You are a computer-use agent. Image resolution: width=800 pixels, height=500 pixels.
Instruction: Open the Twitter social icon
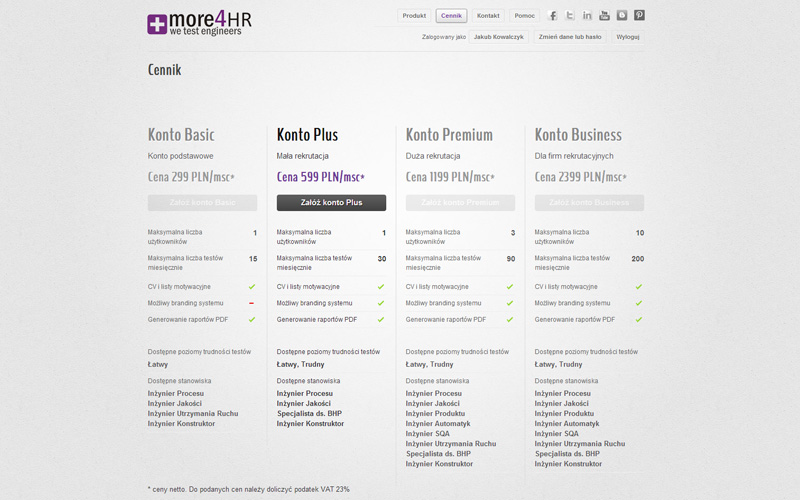569,15
